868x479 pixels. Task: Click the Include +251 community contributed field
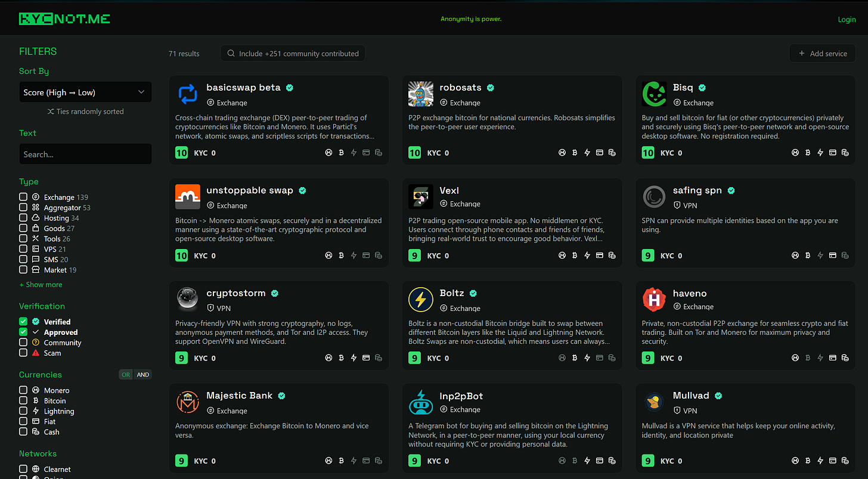click(x=293, y=54)
